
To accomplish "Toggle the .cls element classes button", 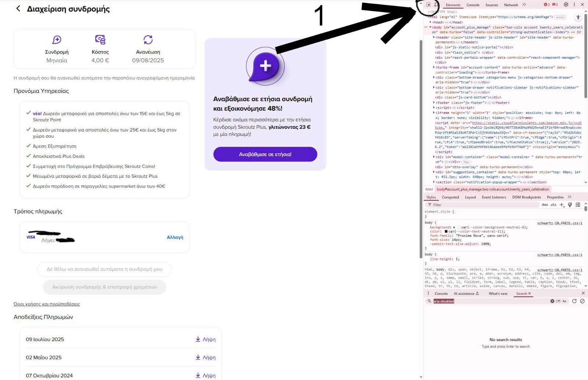I will 553,205.
